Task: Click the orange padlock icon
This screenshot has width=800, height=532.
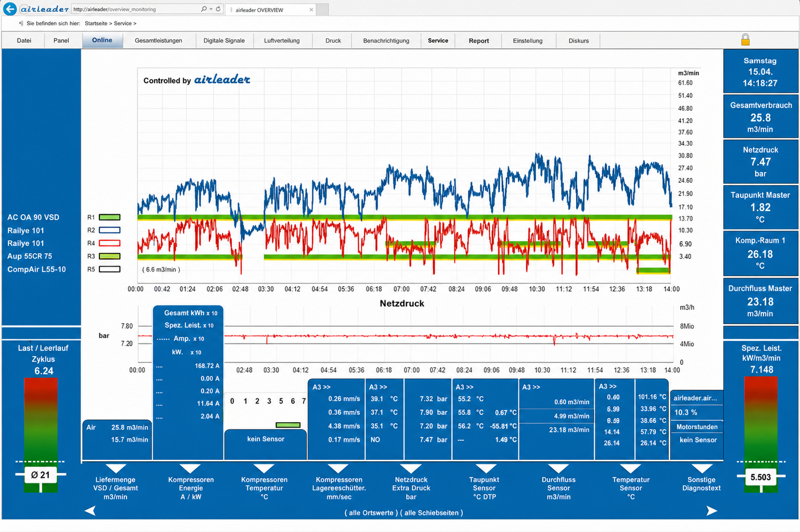Action: tap(745, 40)
